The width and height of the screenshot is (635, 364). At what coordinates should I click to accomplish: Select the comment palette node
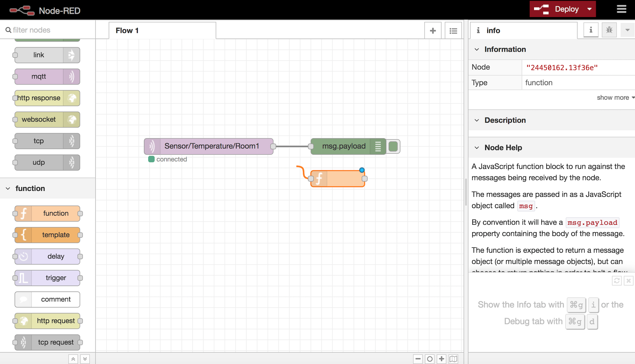[x=47, y=299]
